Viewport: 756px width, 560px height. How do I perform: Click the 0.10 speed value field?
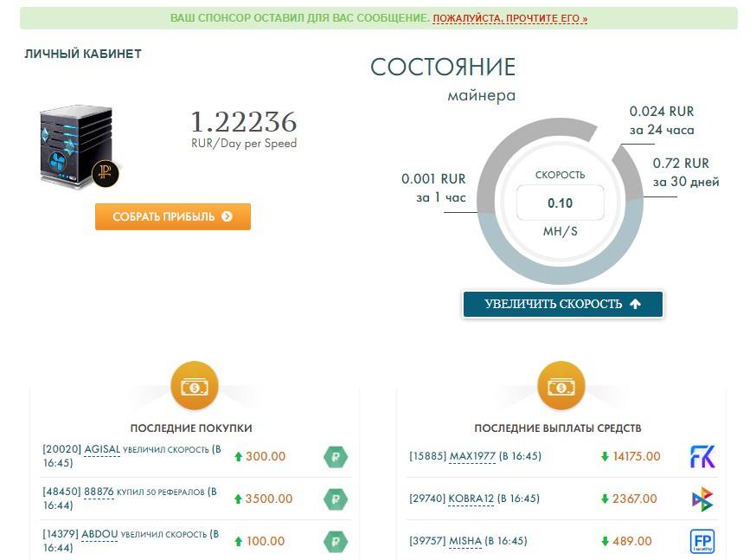(560, 203)
